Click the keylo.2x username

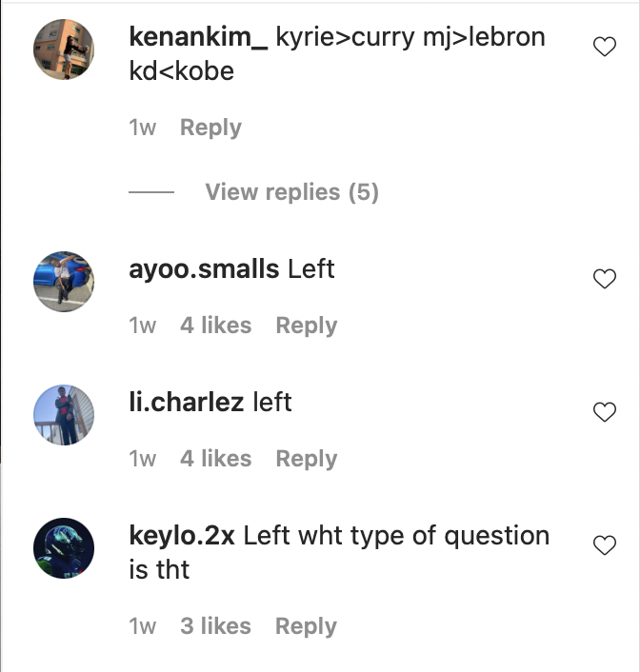tap(182, 536)
